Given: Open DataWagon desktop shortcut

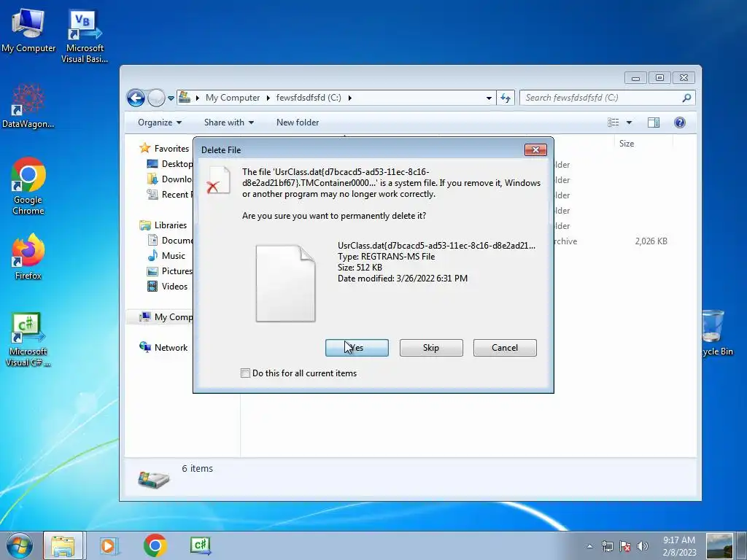Looking at the screenshot, I should [x=28, y=106].
